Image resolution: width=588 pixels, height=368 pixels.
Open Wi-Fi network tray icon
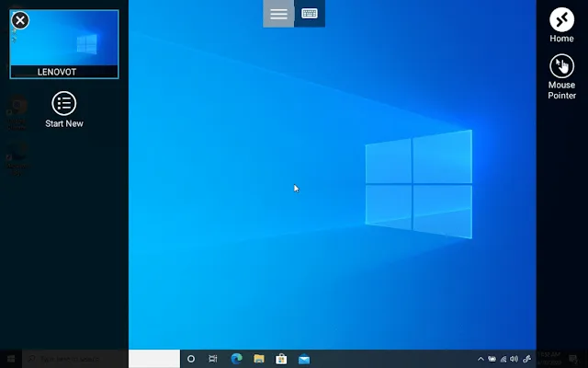[x=503, y=359]
